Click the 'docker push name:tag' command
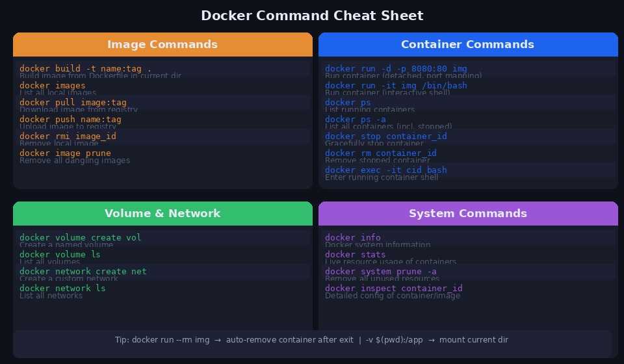Image resolution: width=624 pixels, height=364 pixels. click(x=70, y=120)
